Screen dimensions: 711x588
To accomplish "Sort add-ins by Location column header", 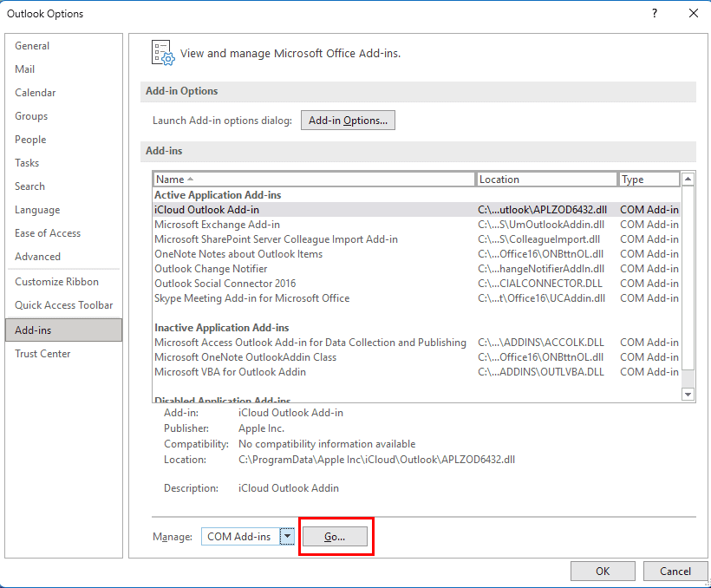I will (x=546, y=180).
